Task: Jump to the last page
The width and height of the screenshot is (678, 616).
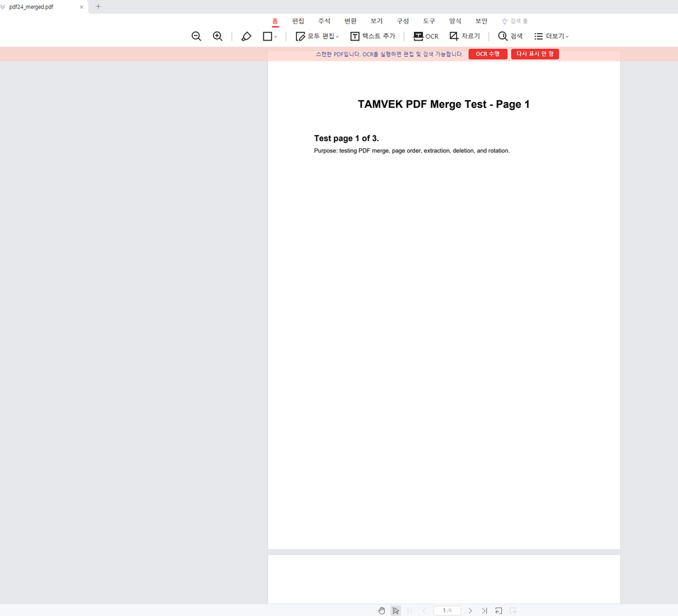Action: (484, 611)
